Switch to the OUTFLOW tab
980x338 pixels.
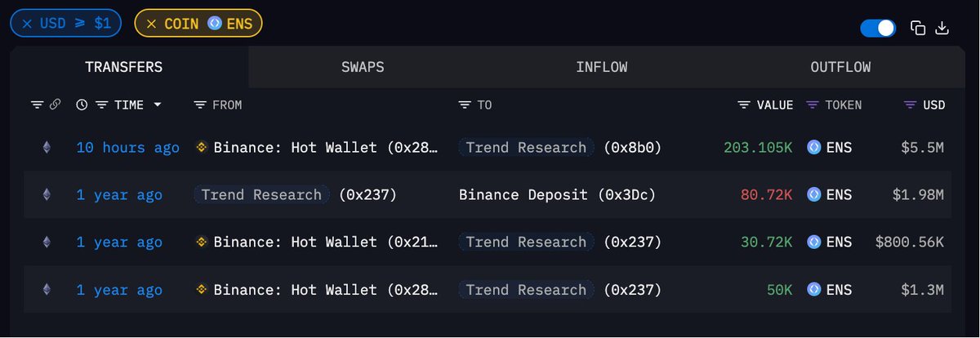[840, 67]
